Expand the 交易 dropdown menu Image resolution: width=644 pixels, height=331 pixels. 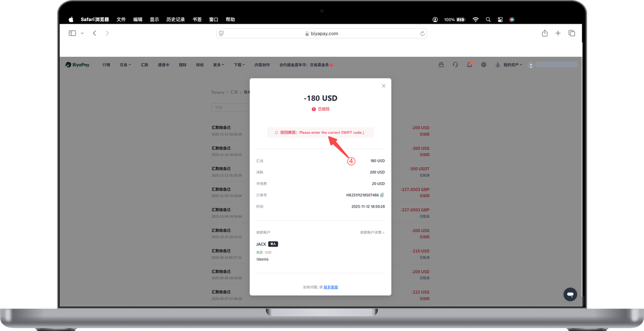tap(125, 65)
